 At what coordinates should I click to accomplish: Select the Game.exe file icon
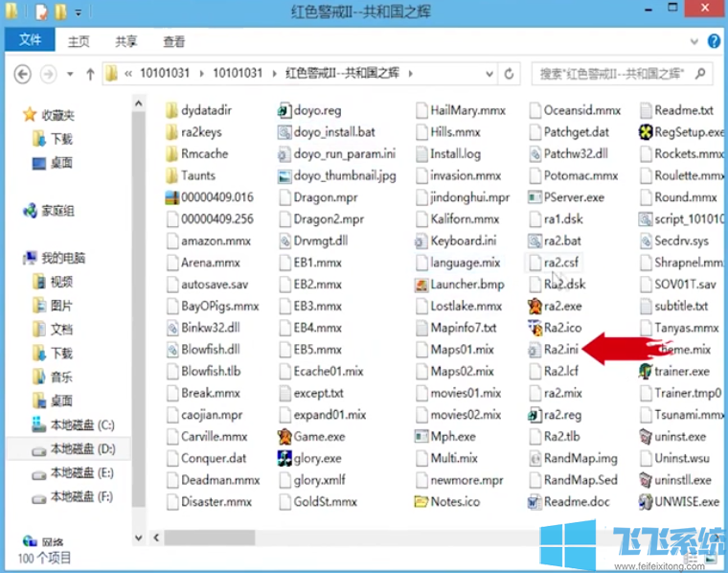tap(284, 436)
